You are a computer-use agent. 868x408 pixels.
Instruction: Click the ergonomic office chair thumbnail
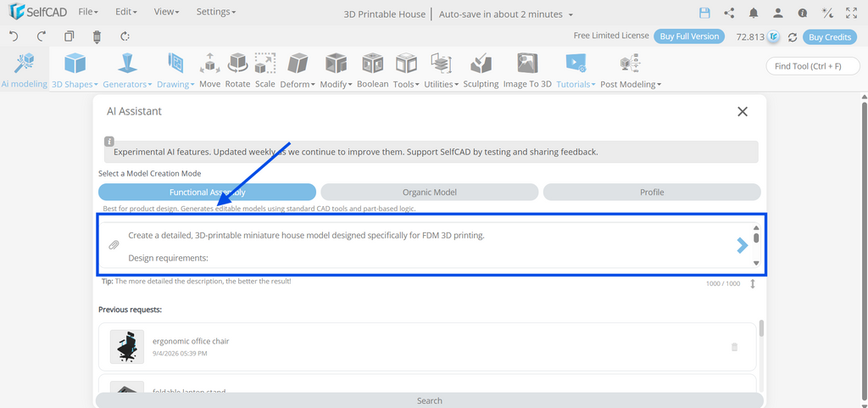coord(127,347)
